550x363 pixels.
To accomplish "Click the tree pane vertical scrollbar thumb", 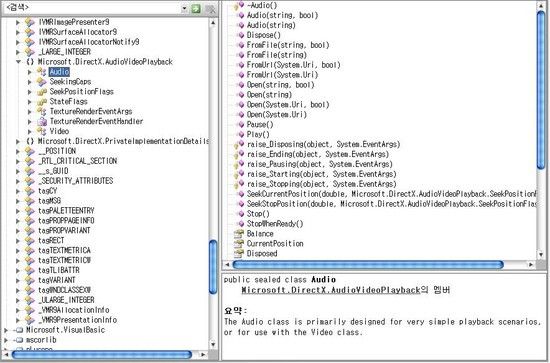I will [213, 267].
